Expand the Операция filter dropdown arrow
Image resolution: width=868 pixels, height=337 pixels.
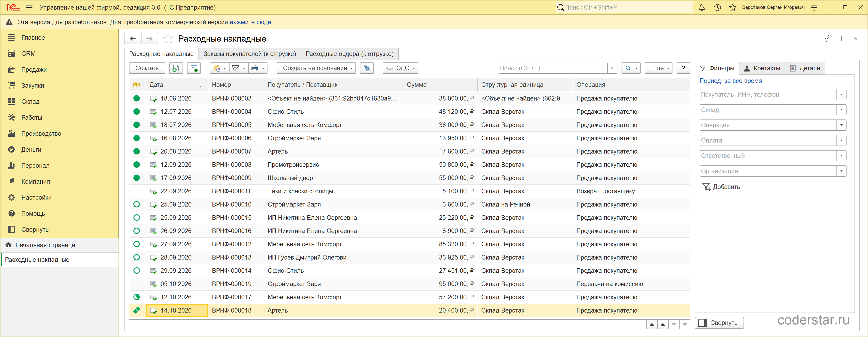coord(841,125)
